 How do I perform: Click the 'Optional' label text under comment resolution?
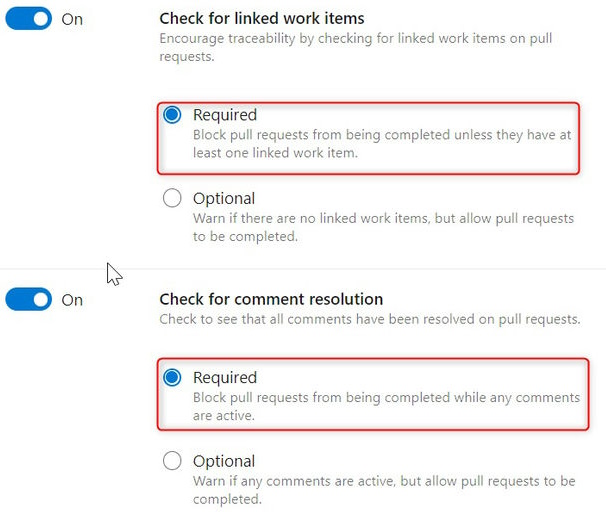pyautogui.click(x=224, y=461)
